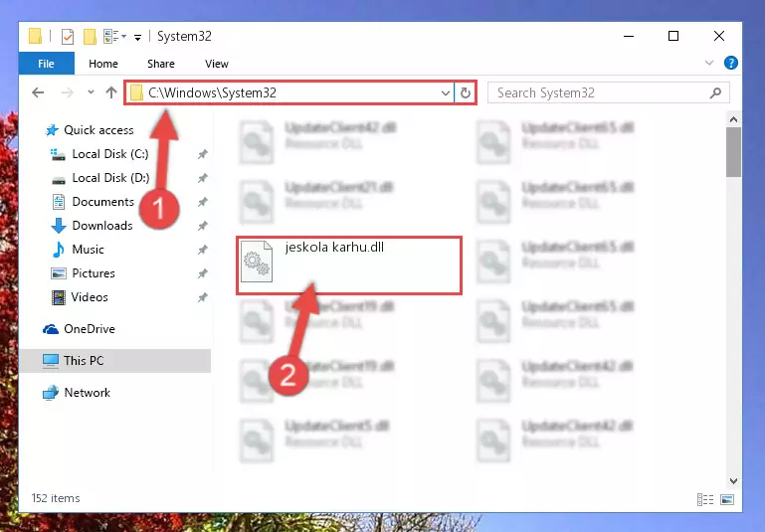Viewport: 765px width, 532px height.
Task: Switch to the Home ribbon tab
Action: pyautogui.click(x=102, y=64)
